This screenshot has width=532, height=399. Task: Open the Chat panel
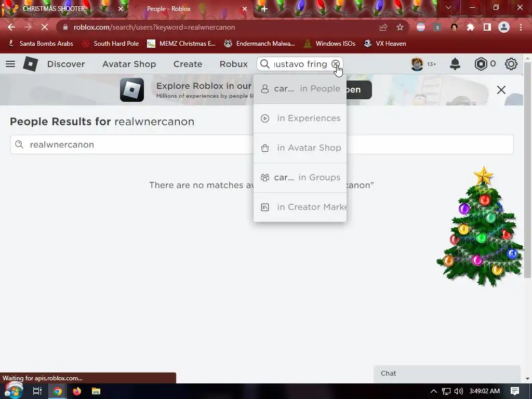point(447,374)
